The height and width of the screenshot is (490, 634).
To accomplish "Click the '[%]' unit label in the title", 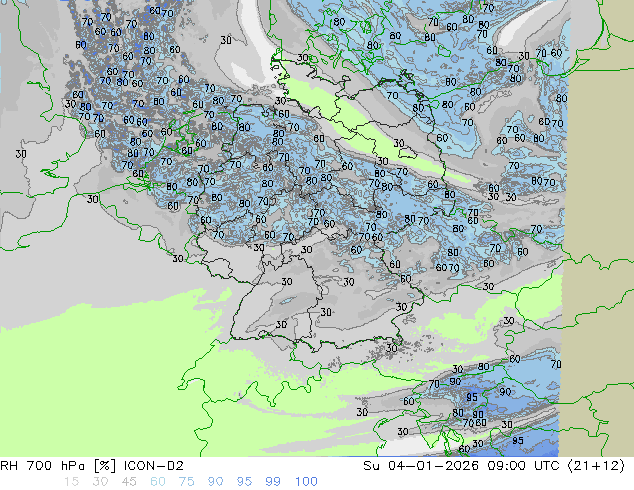I will [x=105, y=466].
